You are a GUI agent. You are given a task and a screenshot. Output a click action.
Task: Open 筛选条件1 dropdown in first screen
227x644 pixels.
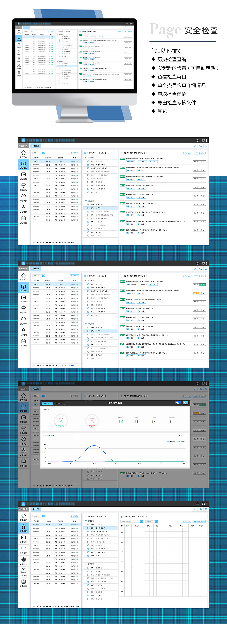click(x=39, y=153)
